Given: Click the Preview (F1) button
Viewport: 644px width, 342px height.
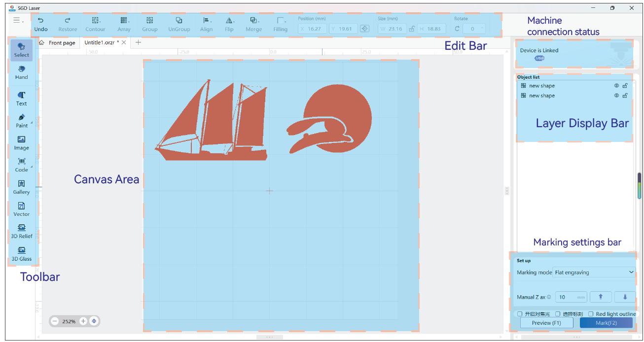Looking at the screenshot, I should (x=546, y=323).
